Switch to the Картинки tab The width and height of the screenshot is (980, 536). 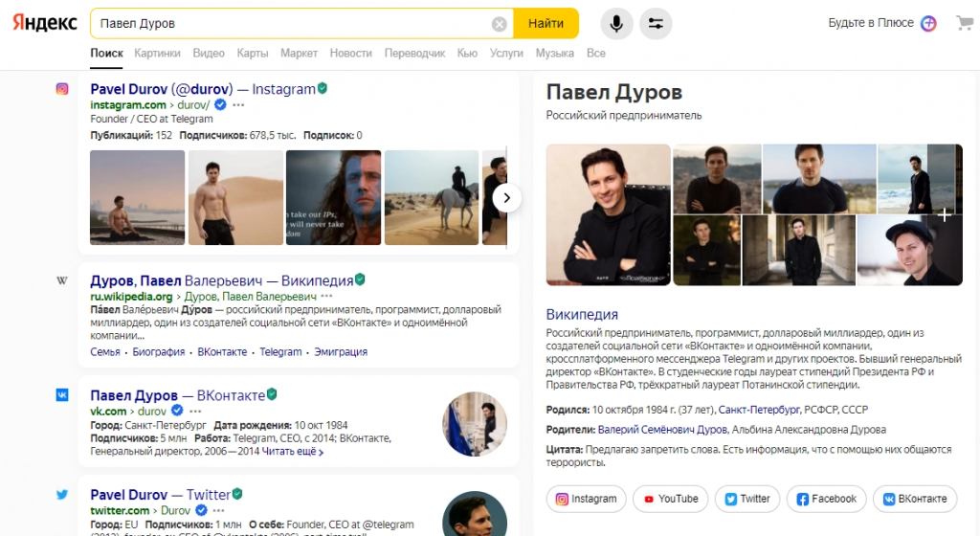point(157,53)
